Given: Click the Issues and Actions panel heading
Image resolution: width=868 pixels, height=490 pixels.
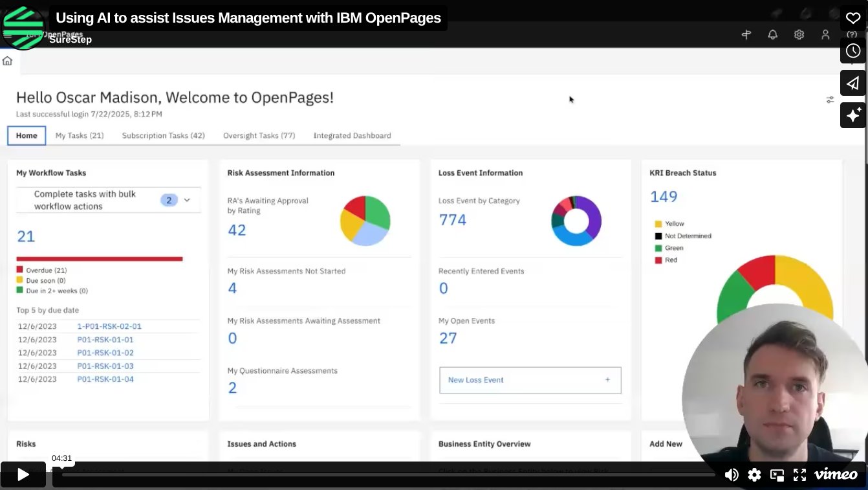Looking at the screenshot, I should coord(261,444).
